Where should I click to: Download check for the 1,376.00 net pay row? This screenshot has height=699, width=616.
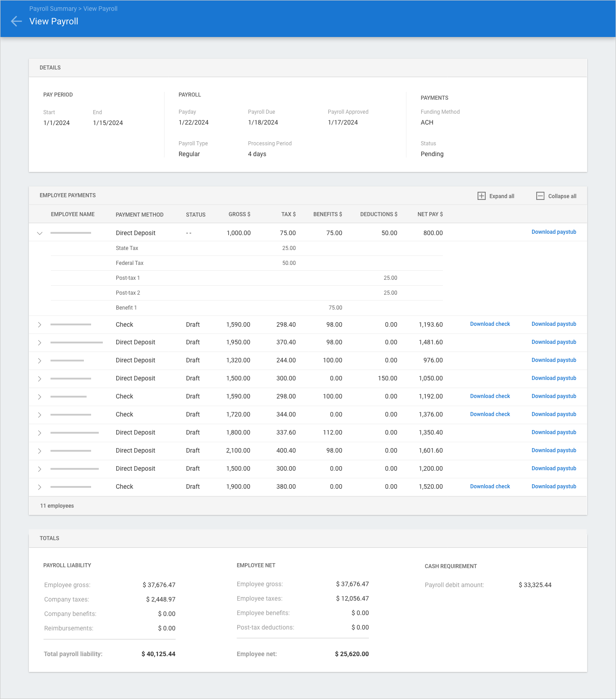490,414
